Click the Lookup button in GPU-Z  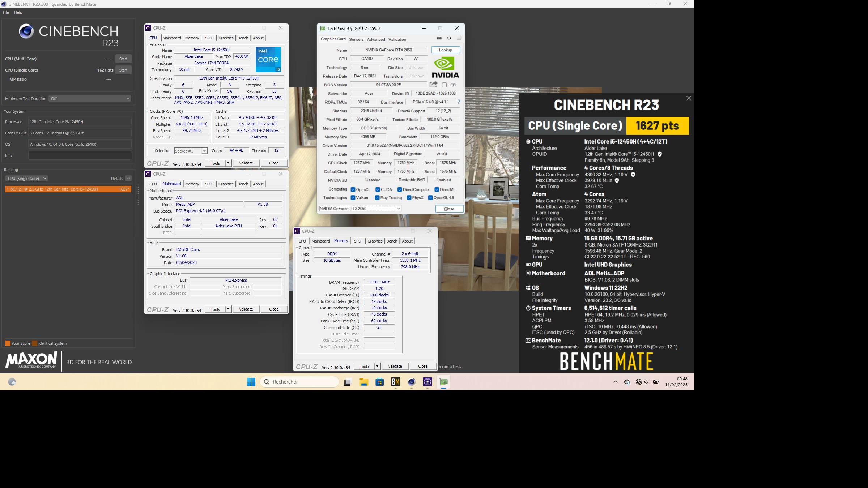pos(446,50)
